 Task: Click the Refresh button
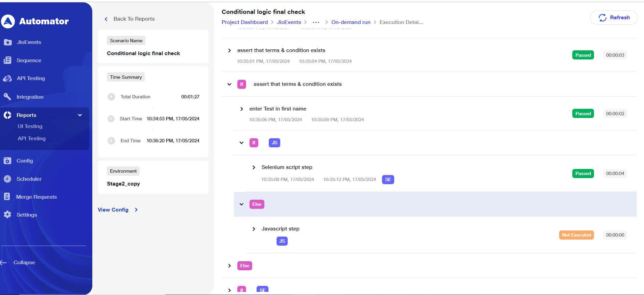[614, 18]
